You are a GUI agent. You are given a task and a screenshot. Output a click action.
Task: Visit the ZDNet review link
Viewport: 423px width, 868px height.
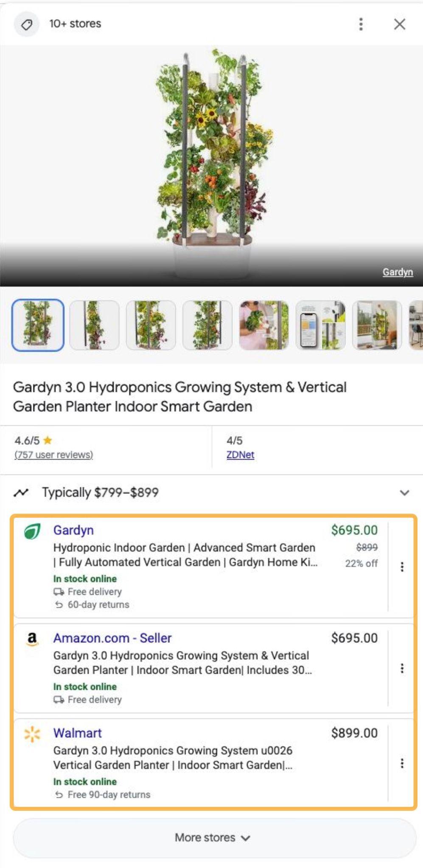click(240, 455)
